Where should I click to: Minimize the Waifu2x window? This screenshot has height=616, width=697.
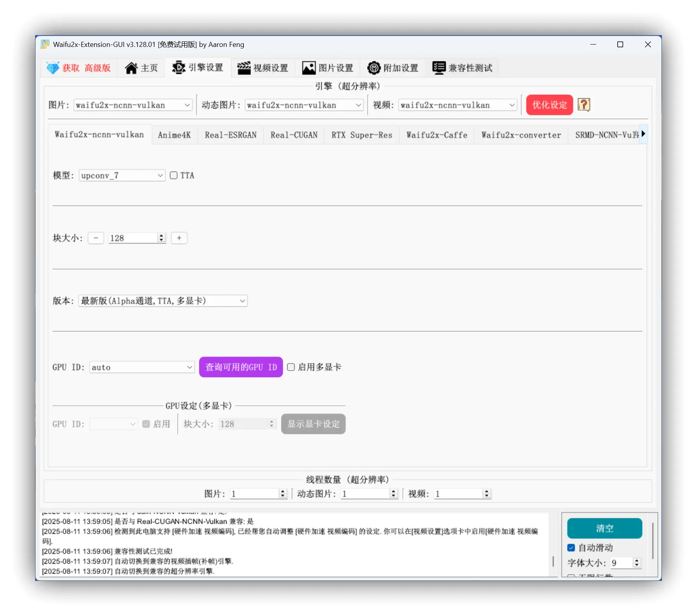click(x=593, y=45)
